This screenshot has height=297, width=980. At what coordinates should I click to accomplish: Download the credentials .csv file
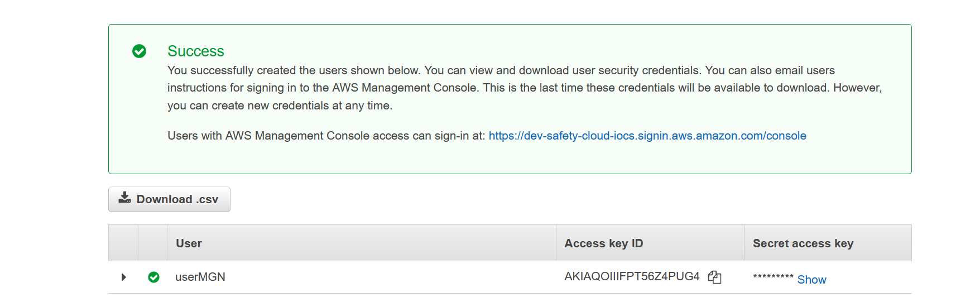tap(169, 199)
